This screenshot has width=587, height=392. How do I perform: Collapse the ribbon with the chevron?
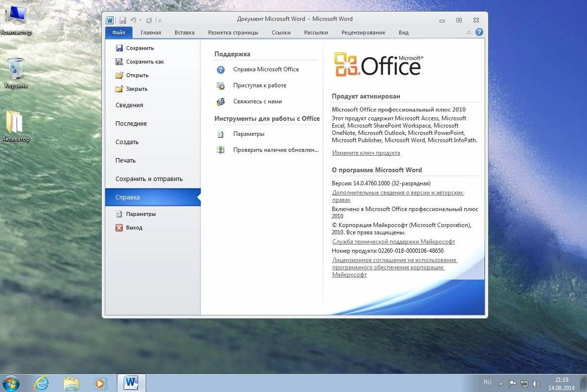(x=469, y=33)
